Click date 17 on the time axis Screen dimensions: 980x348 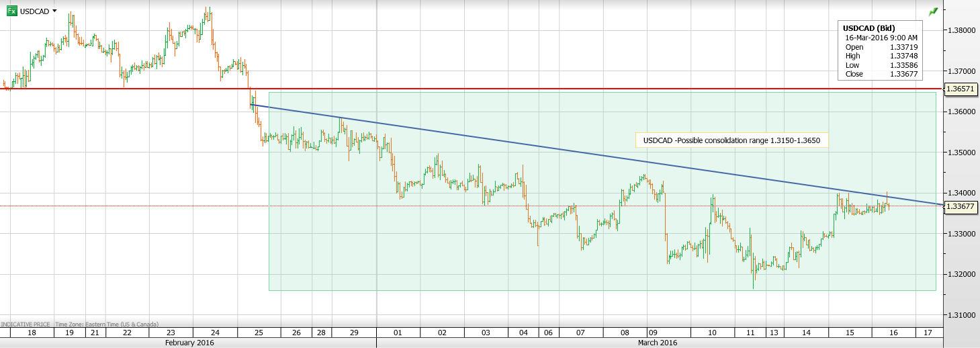928,333
